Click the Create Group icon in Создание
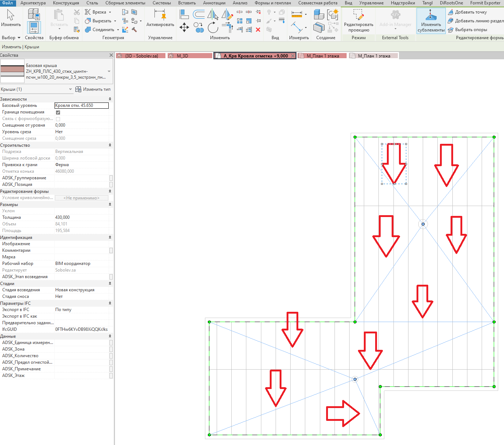This screenshot has height=445, width=504. [333, 14]
